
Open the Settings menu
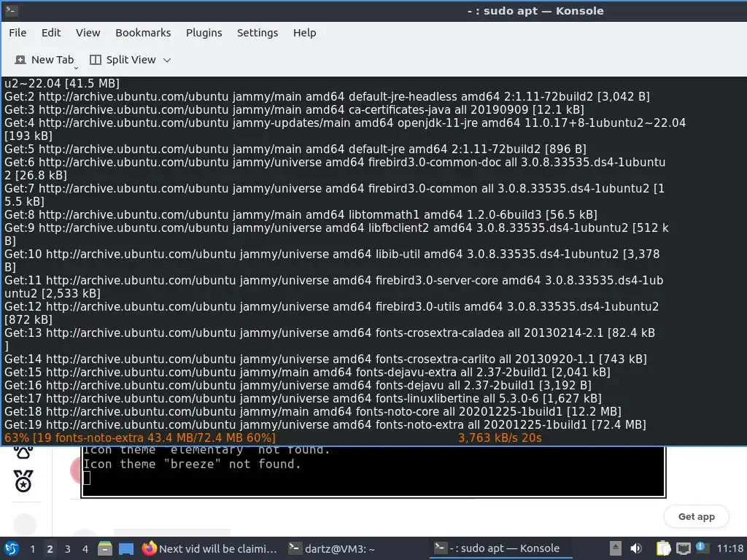click(258, 33)
